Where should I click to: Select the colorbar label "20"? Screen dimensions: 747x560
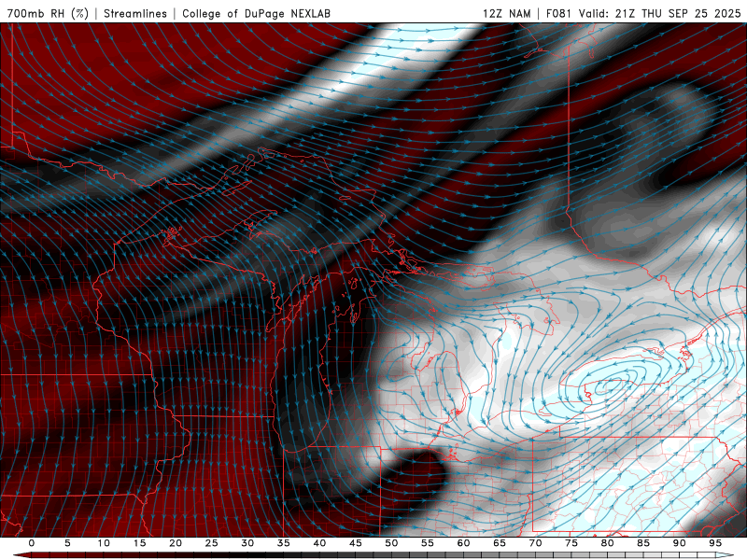coord(176,543)
